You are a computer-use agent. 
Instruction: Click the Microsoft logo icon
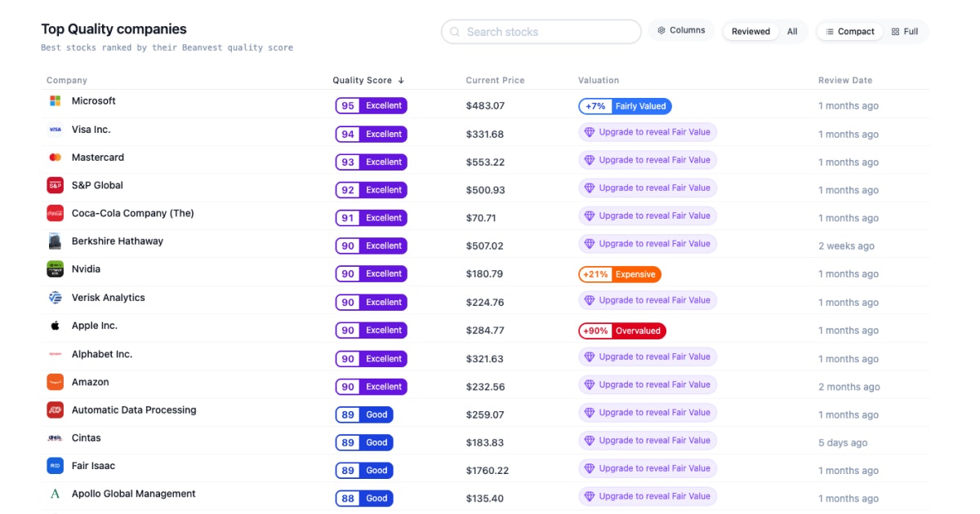pyautogui.click(x=55, y=101)
